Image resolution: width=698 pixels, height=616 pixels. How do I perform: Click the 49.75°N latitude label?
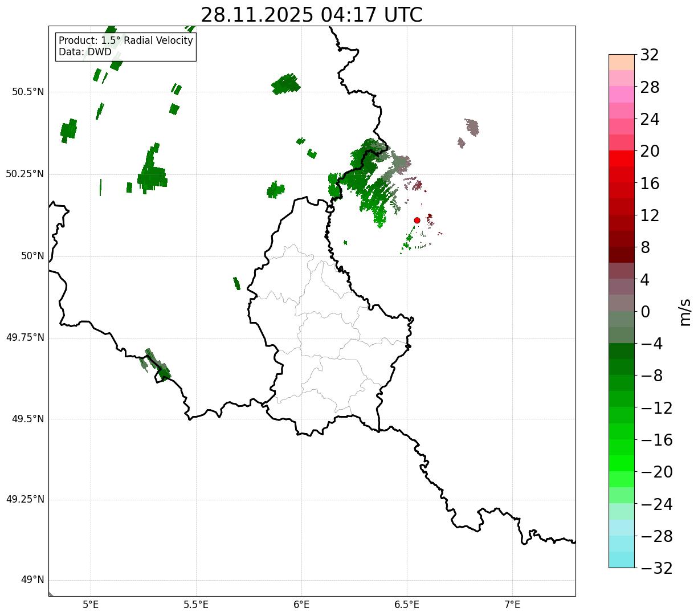(25, 337)
